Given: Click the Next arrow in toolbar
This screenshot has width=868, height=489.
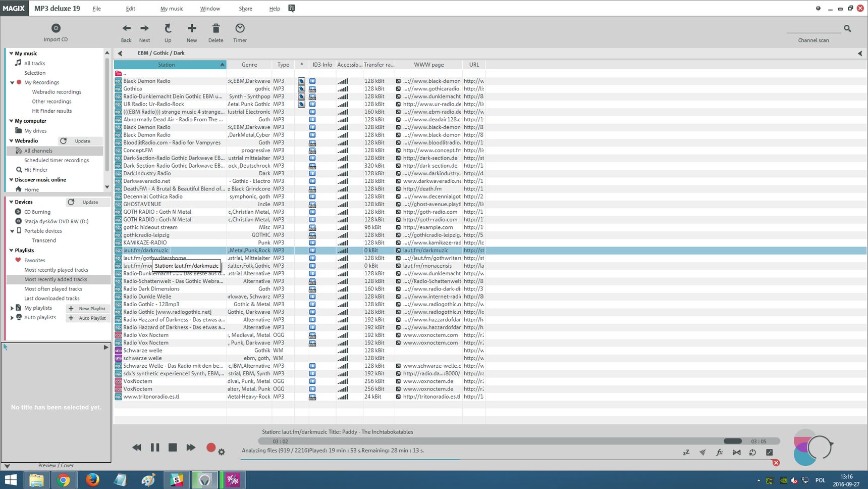Looking at the screenshot, I should point(144,28).
